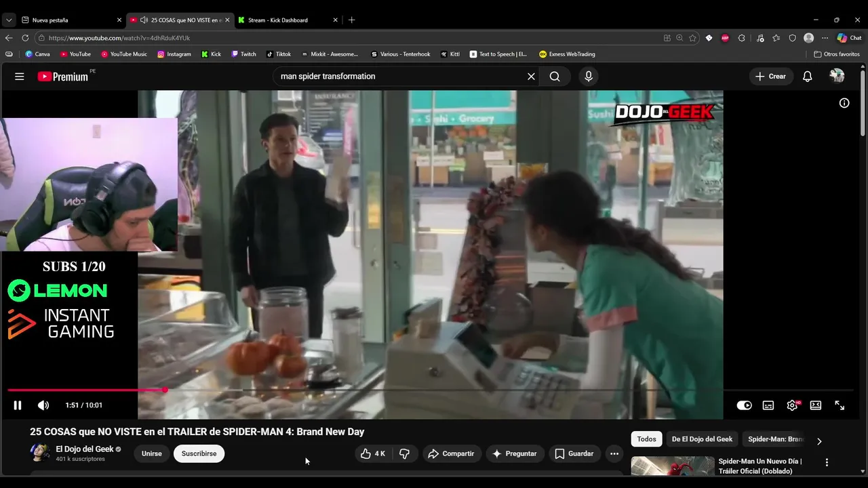
Task: Open browser profile avatar
Action: pyautogui.click(x=808, y=38)
